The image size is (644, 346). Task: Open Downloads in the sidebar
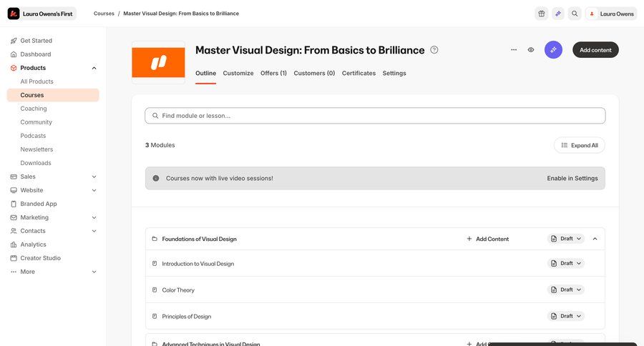[x=36, y=162]
